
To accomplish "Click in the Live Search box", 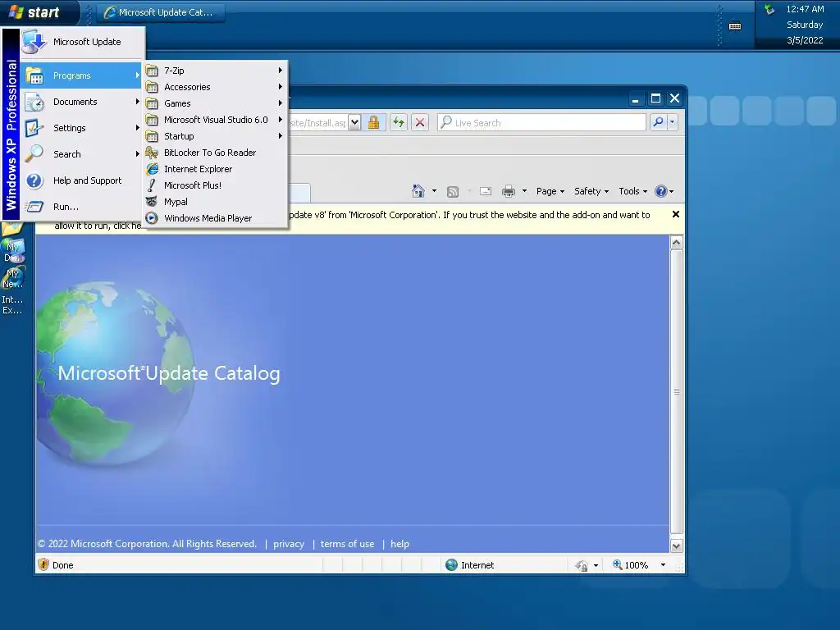I will click(541, 123).
